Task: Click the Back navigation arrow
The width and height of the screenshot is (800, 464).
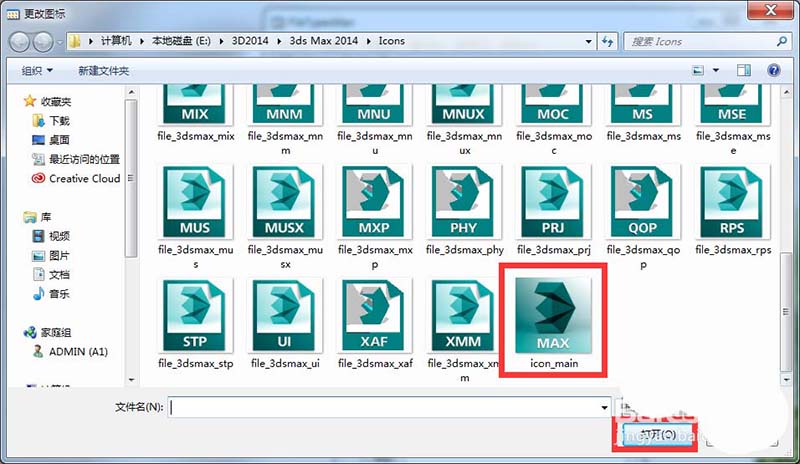Action: [20, 41]
